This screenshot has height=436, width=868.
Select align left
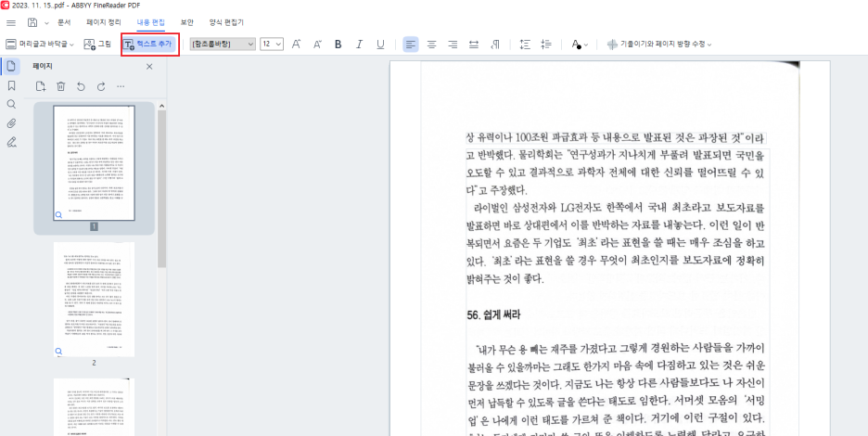coord(410,45)
